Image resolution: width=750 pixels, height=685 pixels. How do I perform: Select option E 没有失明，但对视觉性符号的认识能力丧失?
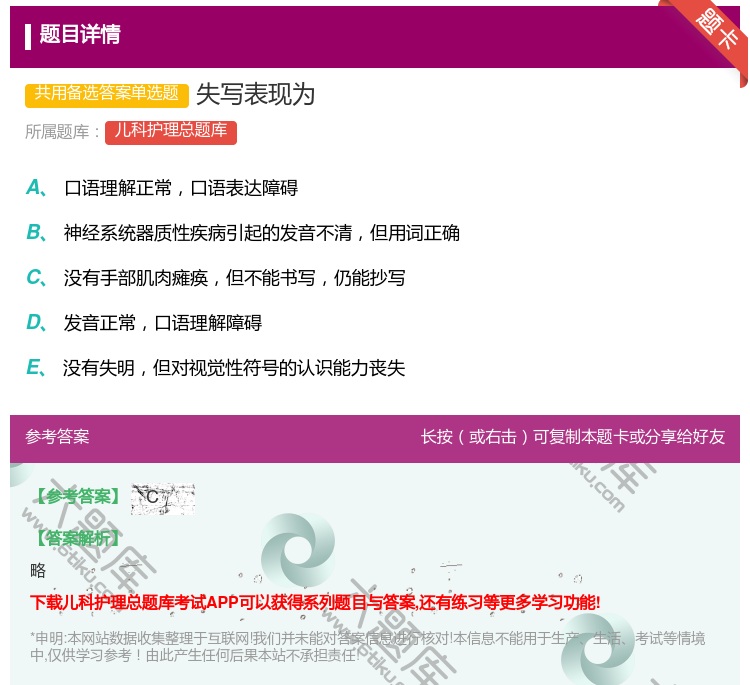click(215, 368)
